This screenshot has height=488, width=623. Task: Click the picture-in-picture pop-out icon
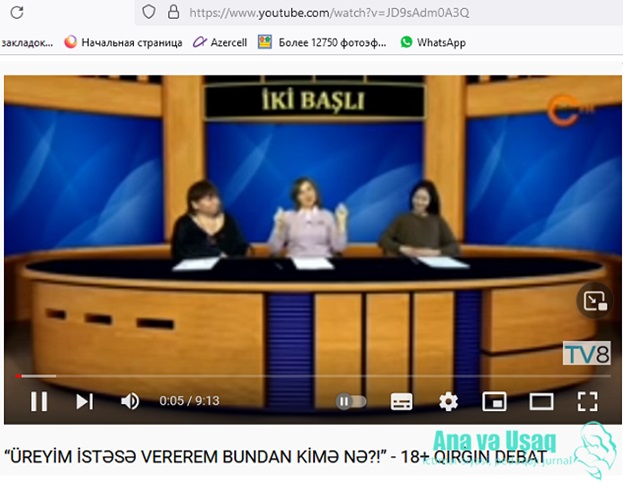(x=594, y=300)
